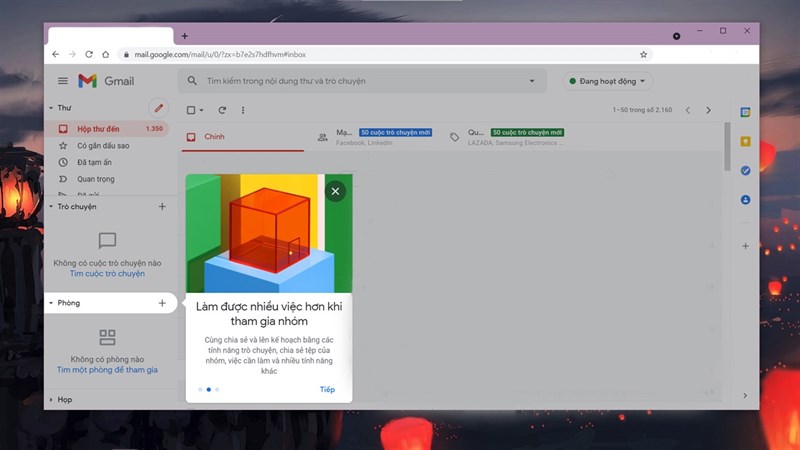
Task: Bookmark this page with star icon
Action: [643, 54]
